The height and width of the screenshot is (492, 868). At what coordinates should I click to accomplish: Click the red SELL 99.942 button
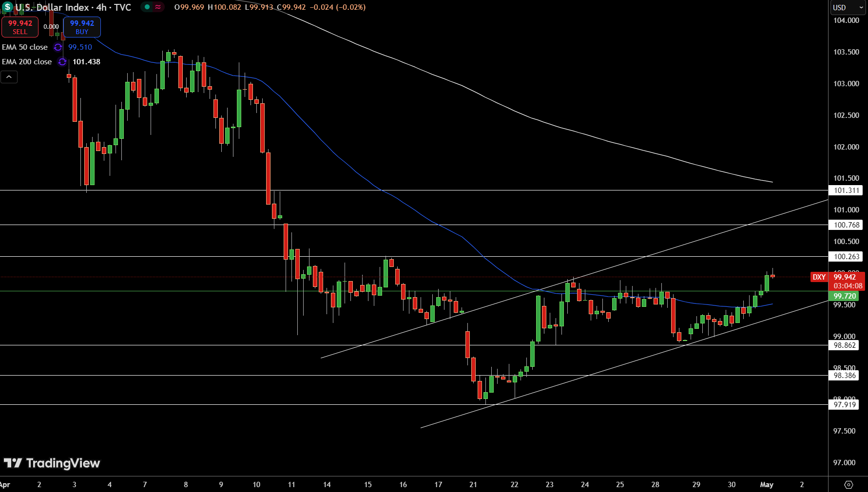20,27
